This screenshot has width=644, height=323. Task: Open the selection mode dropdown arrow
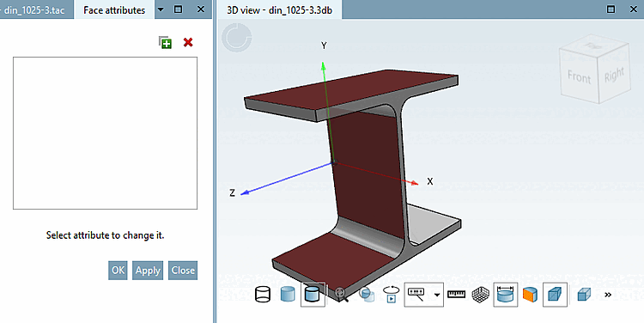(x=437, y=295)
